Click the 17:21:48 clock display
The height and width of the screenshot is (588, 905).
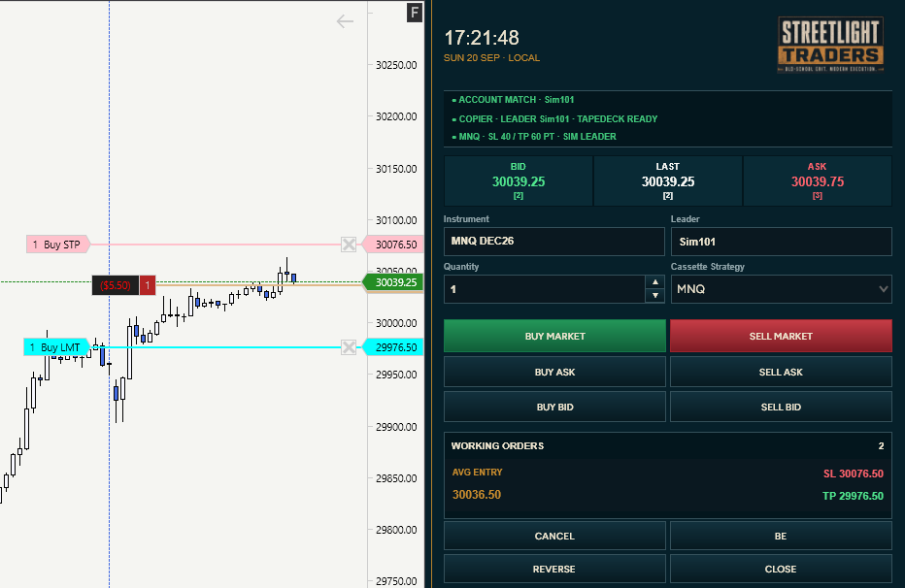pyautogui.click(x=482, y=38)
